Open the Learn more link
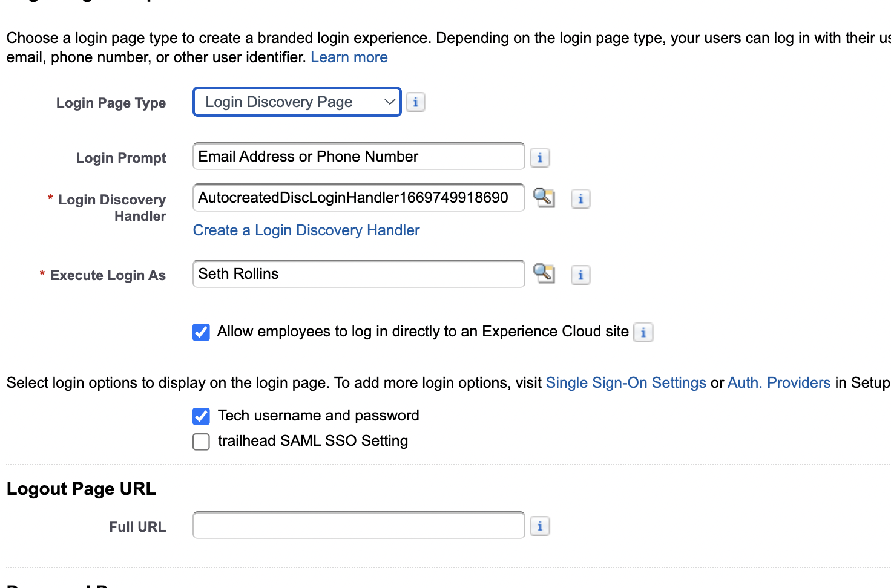 349,57
